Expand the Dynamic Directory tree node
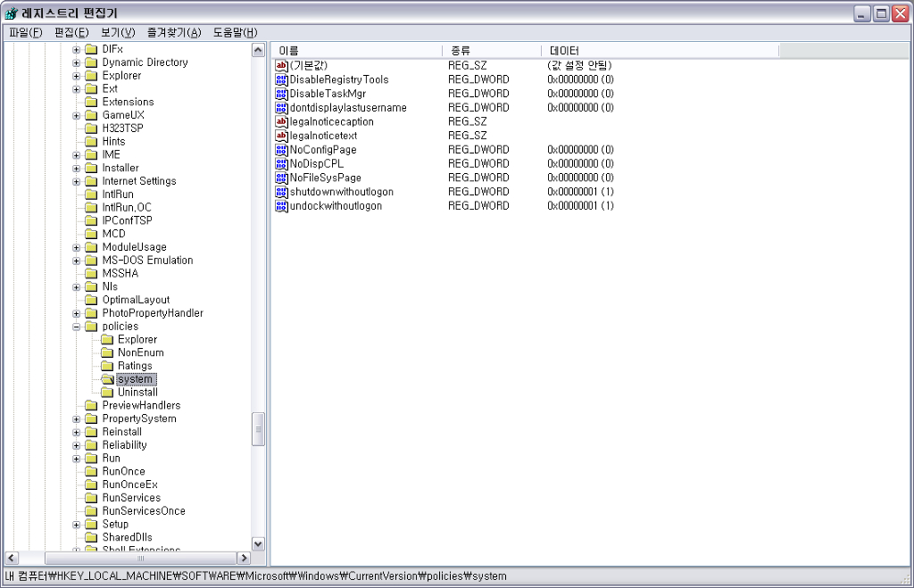 point(77,63)
